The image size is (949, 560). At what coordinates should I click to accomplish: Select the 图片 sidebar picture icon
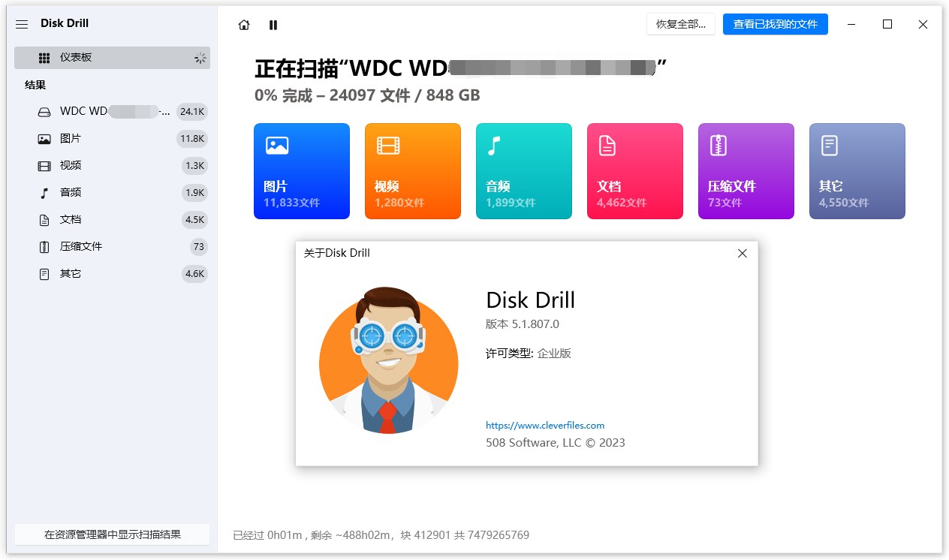coord(43,138)
